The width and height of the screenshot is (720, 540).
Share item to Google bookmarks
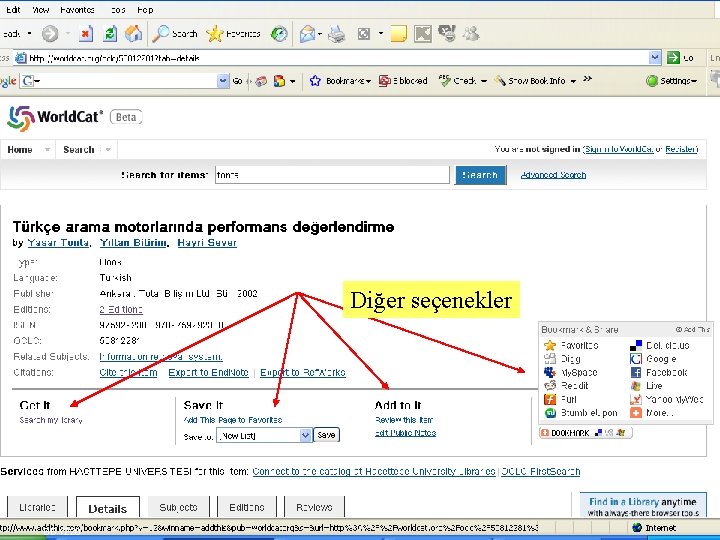[653, 359]
